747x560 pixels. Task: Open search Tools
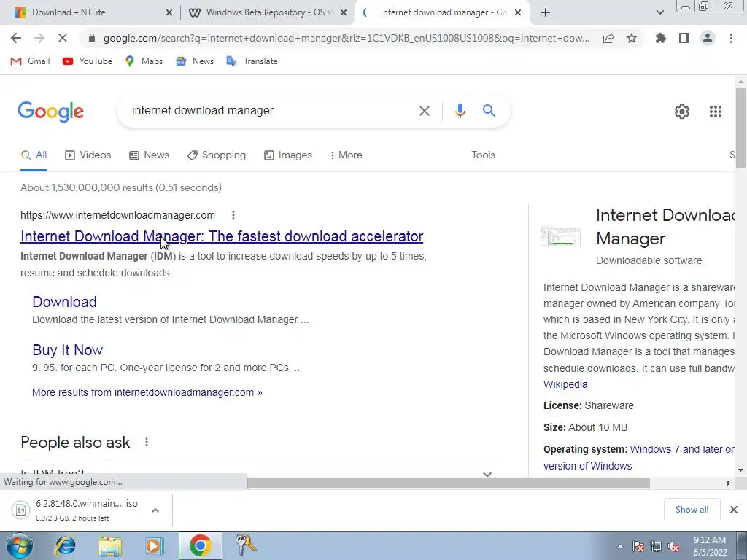(x=483, y=155)
